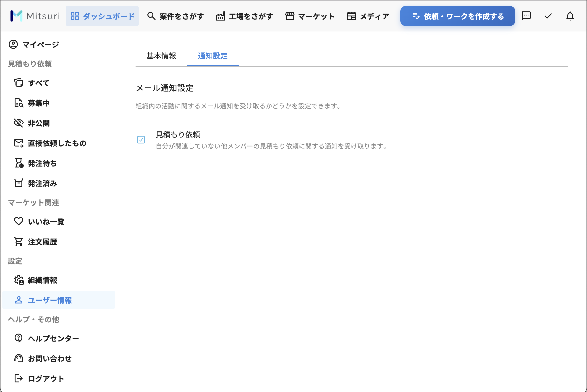Viewport: 587px width, 392px height.
Task: Click ログアウト to sign out
Action: [x=59, y=379]
